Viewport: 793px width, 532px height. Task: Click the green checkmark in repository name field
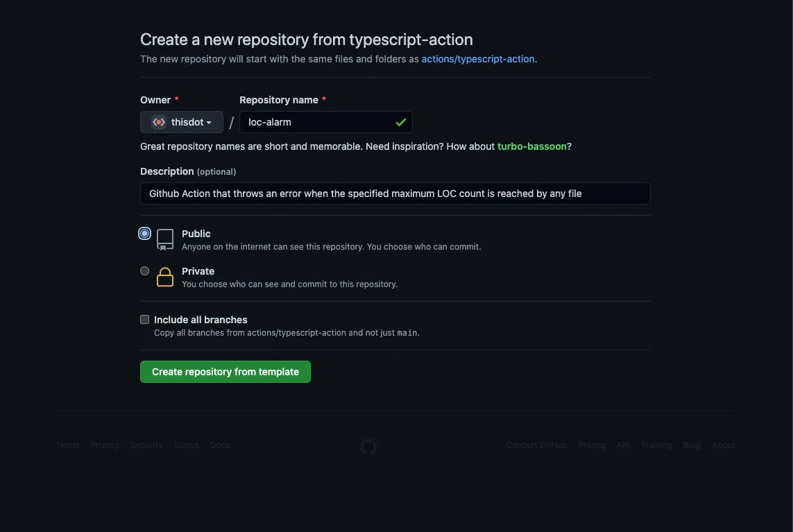pyautogui.click(x=400, y=122)
